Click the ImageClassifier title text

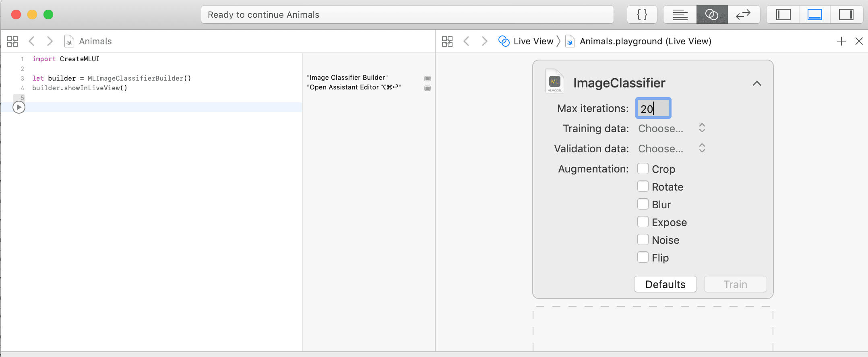[619, 83]
